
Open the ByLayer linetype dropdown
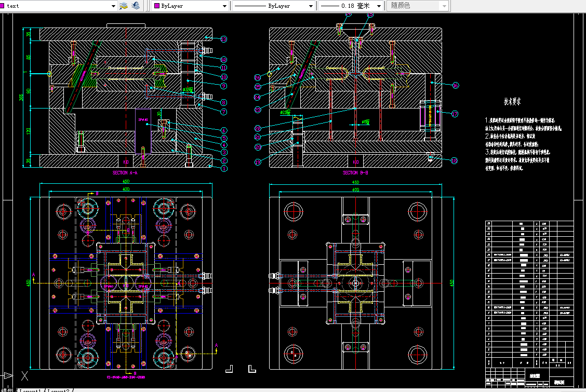273,6
